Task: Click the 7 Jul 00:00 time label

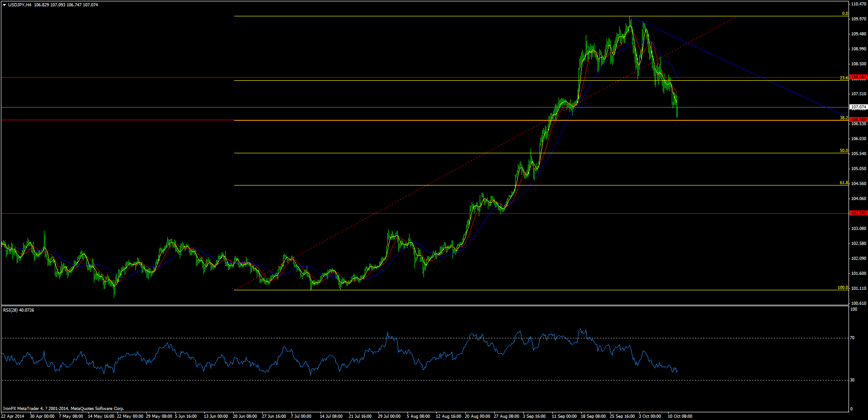Action: tap(301, 416)
